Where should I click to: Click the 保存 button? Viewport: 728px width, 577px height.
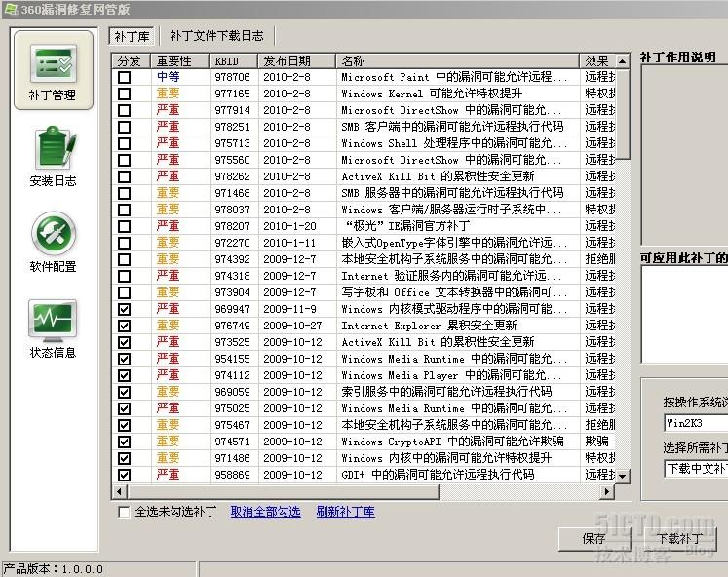(x=594, y=539)
